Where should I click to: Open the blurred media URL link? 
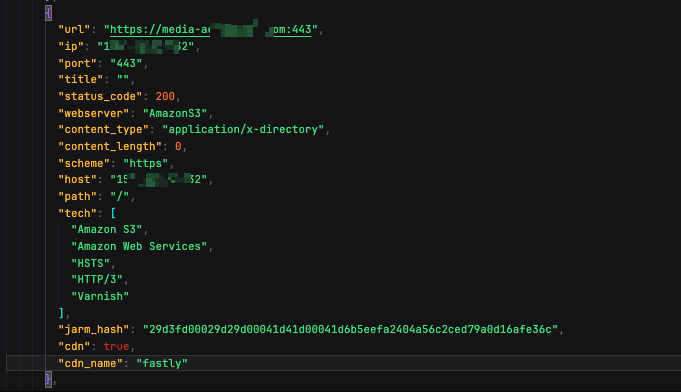tap(211, 30)
